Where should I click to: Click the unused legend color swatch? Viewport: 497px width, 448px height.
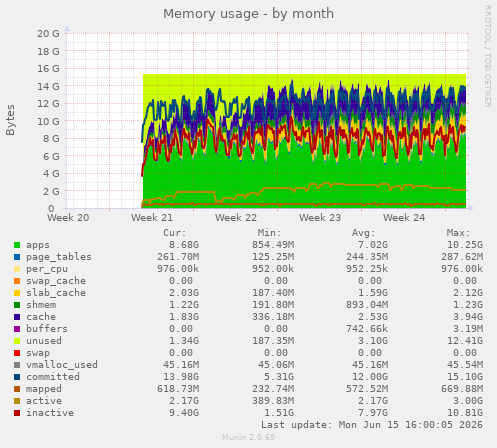click(17, 341)
